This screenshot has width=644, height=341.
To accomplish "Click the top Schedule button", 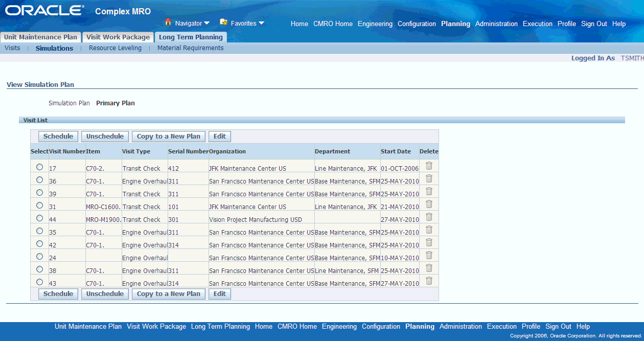I will click(58, 137).
